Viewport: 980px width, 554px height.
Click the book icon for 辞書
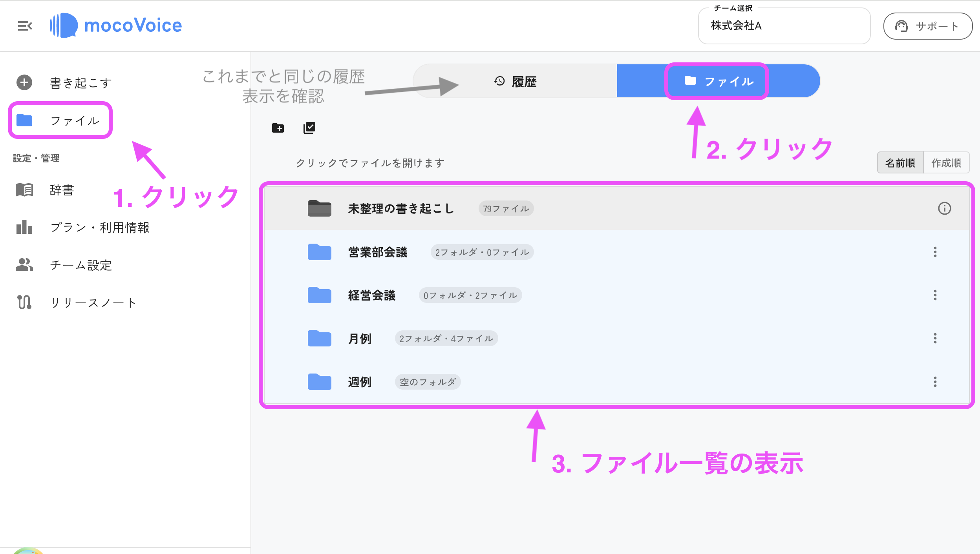tap(24, 190)
